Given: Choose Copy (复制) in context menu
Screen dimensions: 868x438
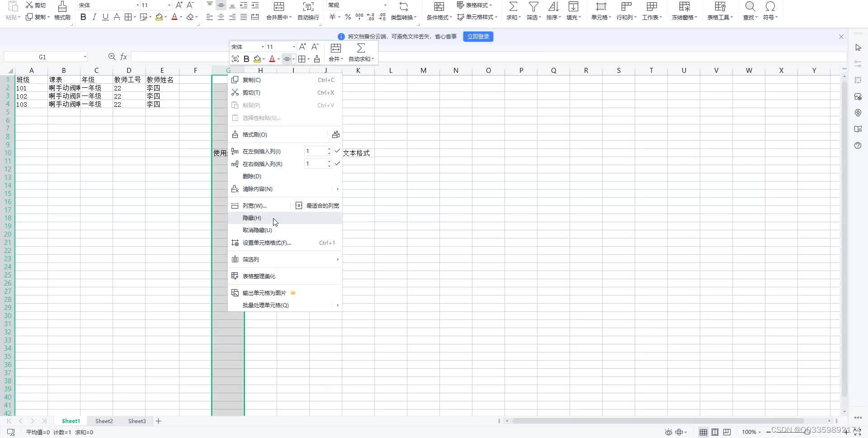Looking at the screenshot, I should pyautogui.click(x=285, y=80).
